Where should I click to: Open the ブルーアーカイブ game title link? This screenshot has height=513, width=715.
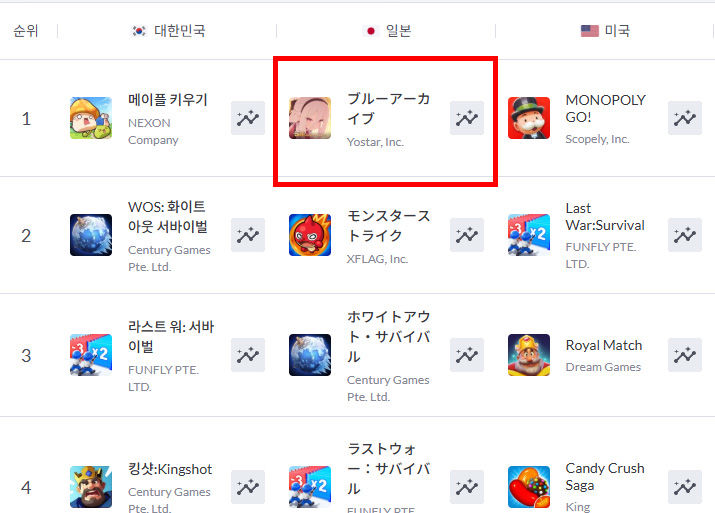point(389,109)
